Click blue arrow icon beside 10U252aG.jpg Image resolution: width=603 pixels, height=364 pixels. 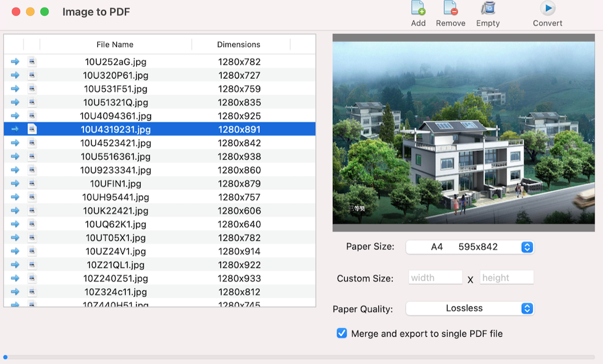[15, 62]
